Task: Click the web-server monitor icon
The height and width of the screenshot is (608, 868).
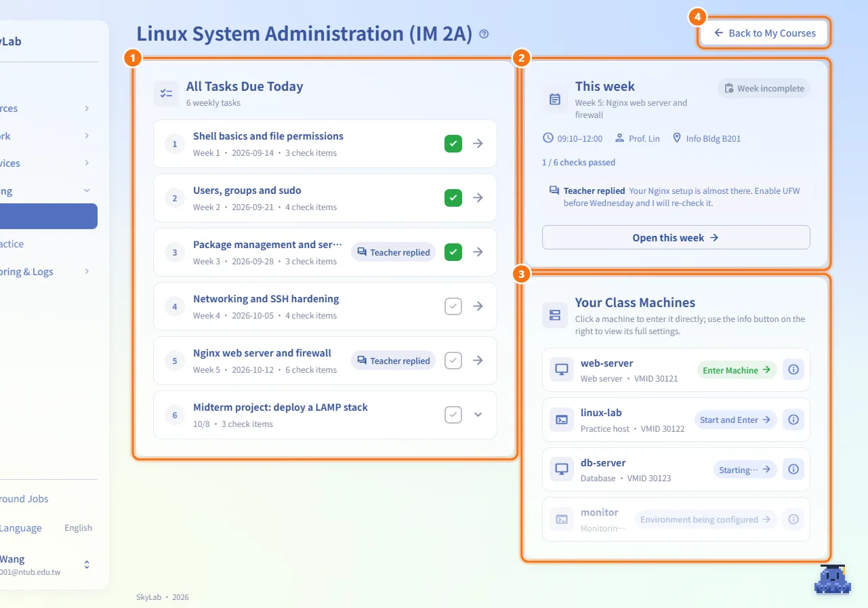Action: (562, 370)
